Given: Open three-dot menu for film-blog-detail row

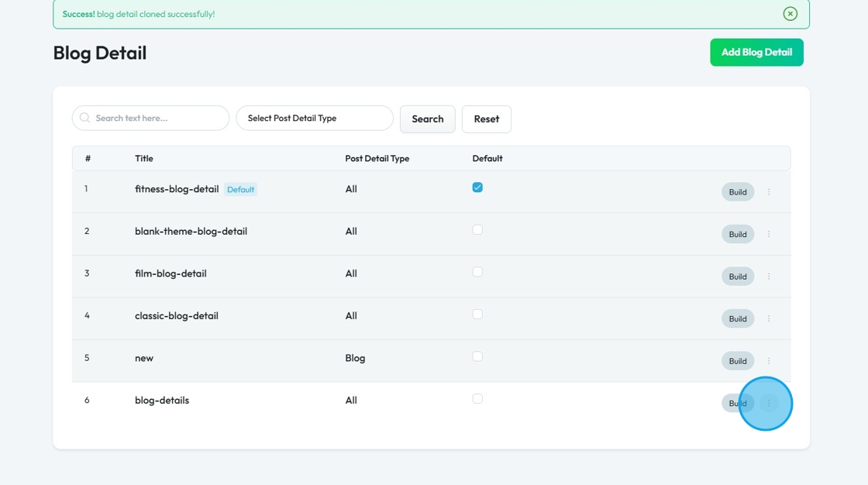Looking at the screenshot, I should [769, 277].
